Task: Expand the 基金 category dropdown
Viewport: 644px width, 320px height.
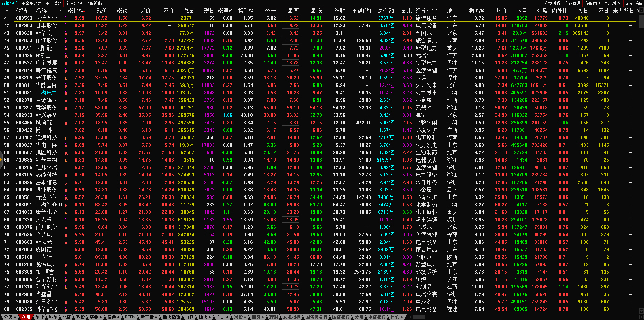Action: tap(95, 317)
